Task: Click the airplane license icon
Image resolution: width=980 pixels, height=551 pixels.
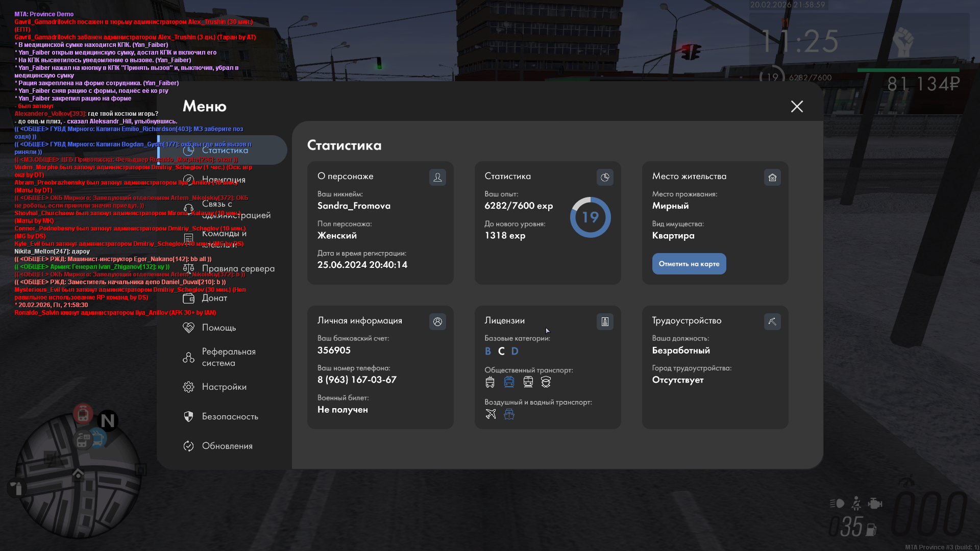Action: click(x=491, y=414)
